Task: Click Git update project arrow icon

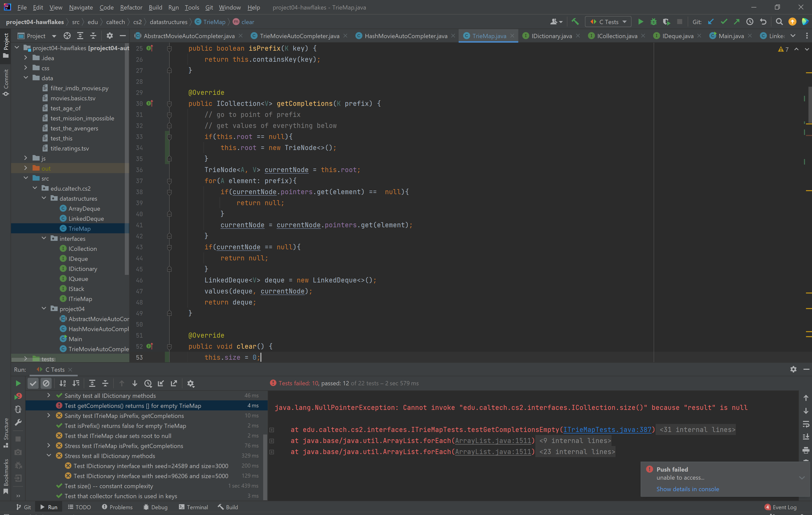Action: click(x=711, y=22)
